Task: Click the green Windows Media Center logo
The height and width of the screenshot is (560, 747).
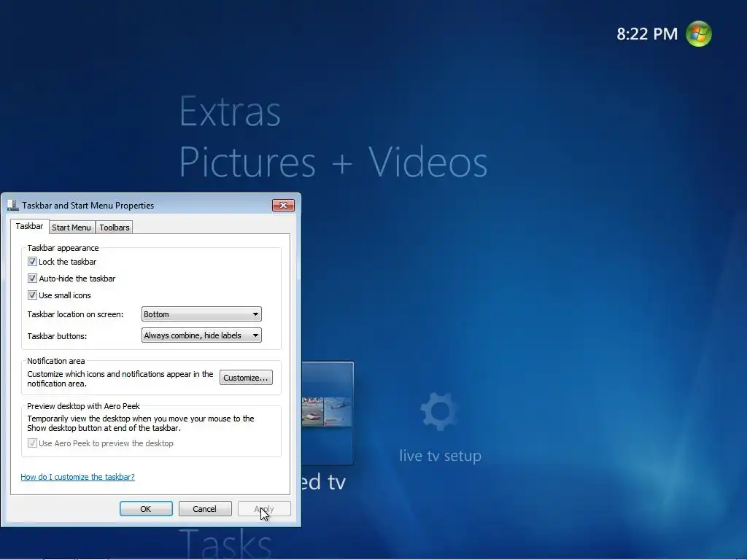Action: (698, 34)
